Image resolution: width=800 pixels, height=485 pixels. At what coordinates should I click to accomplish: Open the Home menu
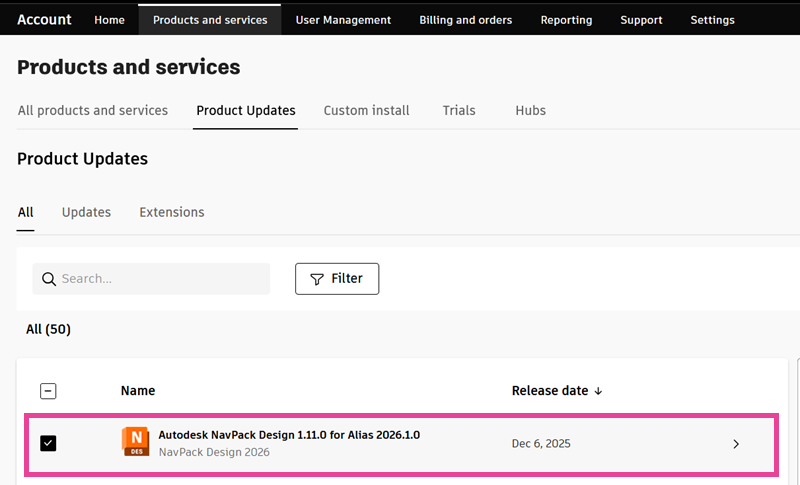109,20
